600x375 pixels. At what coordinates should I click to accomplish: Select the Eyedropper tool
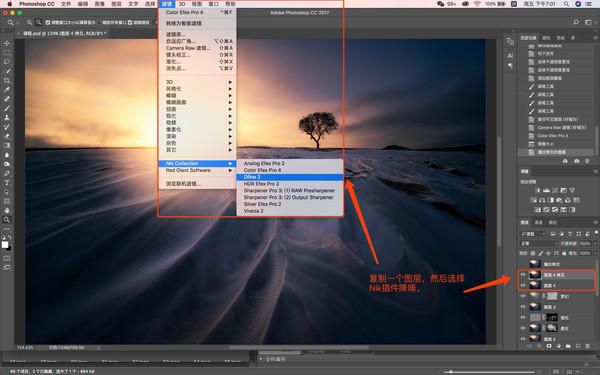pyautogui.click(x=7, y=90)
